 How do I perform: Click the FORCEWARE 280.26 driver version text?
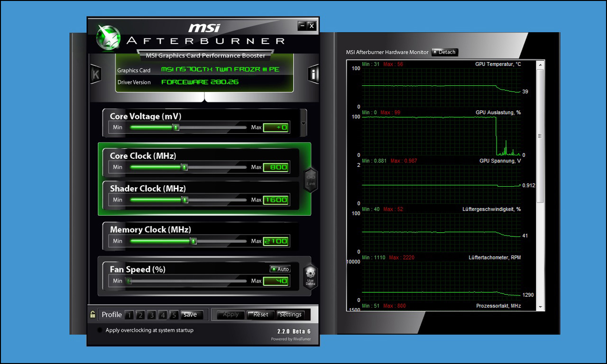click(x=200, y=82)
